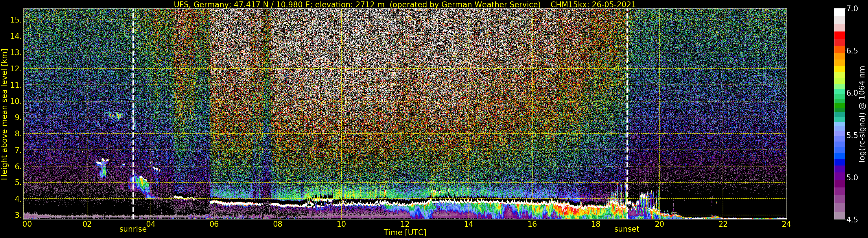
Task: Click the 9. height tick label
Action: pyautogui.click(x=18, y=118)
